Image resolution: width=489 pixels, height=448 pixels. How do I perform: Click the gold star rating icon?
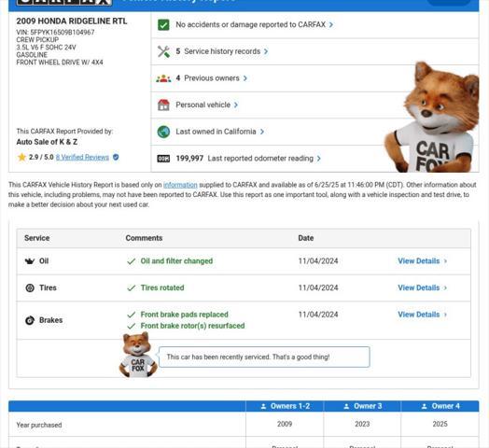tap(21, 157)
